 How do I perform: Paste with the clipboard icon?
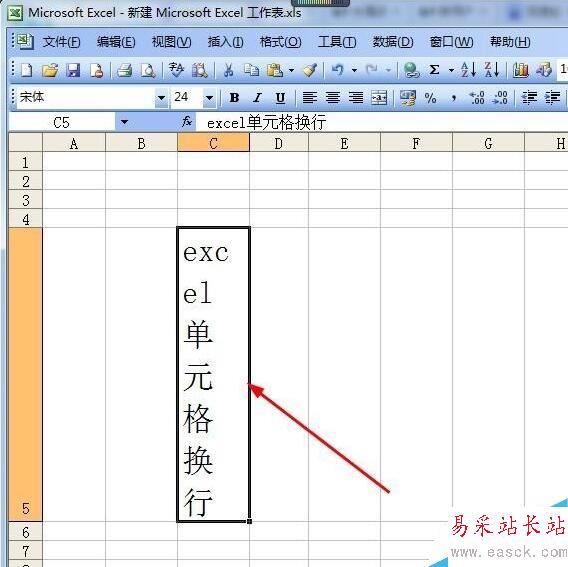275,70
